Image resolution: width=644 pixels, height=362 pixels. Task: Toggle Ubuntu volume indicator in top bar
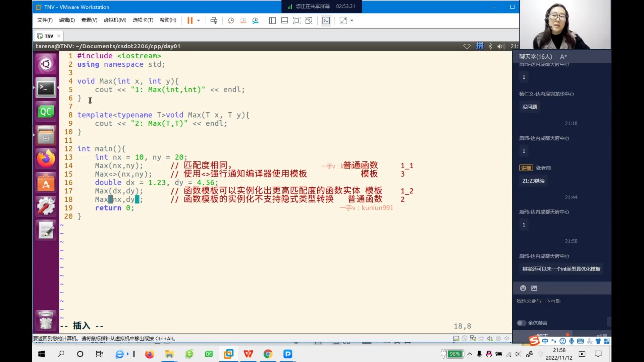click(x=501, y=46)
